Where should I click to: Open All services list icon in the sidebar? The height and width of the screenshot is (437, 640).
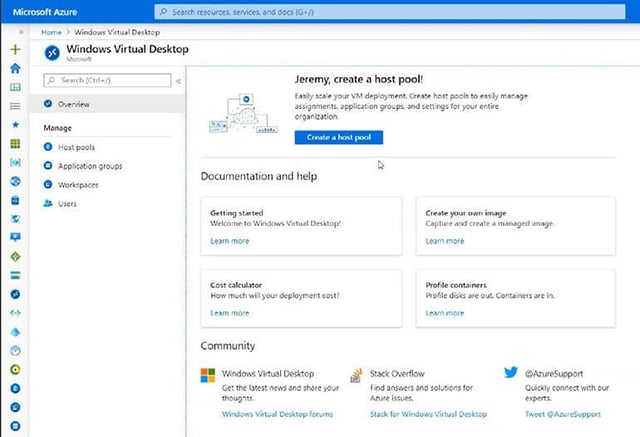[x=15, y=106]
